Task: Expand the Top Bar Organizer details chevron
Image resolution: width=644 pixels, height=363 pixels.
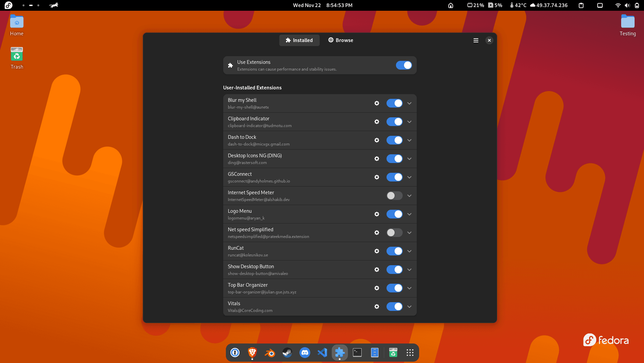Action: 409,288
